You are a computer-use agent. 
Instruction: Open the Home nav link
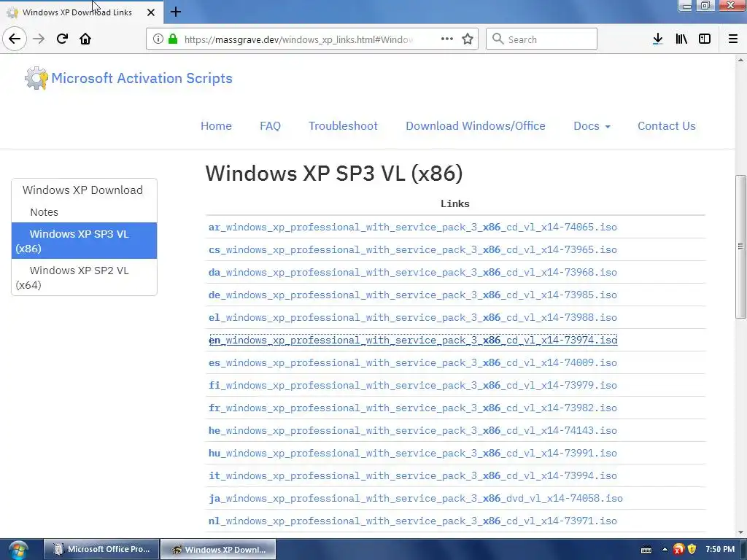coord(216,126)
